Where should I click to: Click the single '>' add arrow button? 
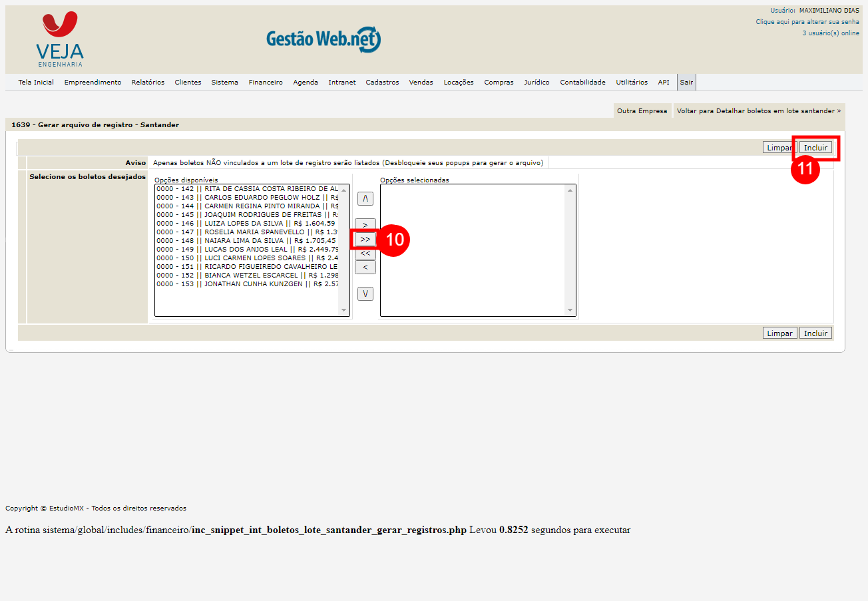[x=365, y=225]
